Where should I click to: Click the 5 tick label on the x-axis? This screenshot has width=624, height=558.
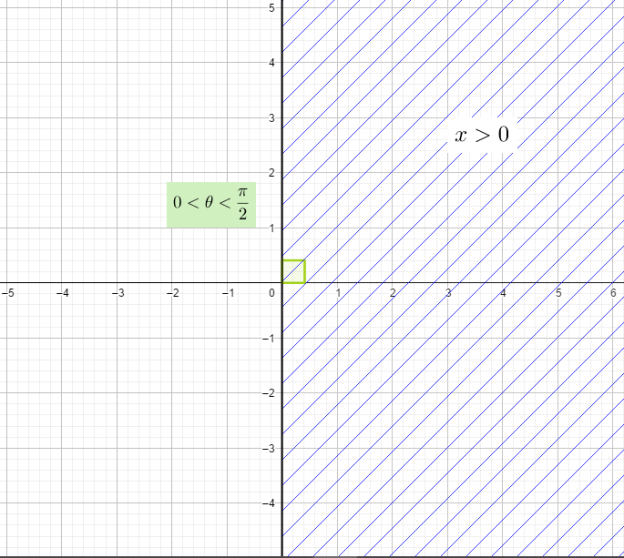pyautogui.click(x=558, y=293)
